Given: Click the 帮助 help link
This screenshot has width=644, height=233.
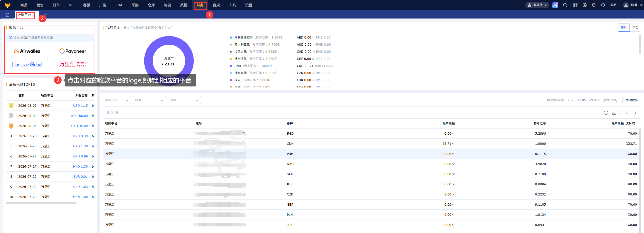Looking at the screenshot, I should pyautogui.click(x=613, y=5).
